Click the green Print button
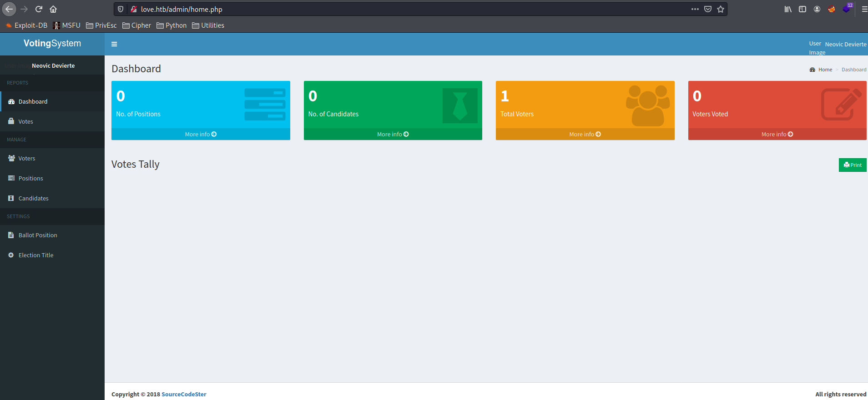The width and height of the screenshot is (868, 400). [852, 165]
